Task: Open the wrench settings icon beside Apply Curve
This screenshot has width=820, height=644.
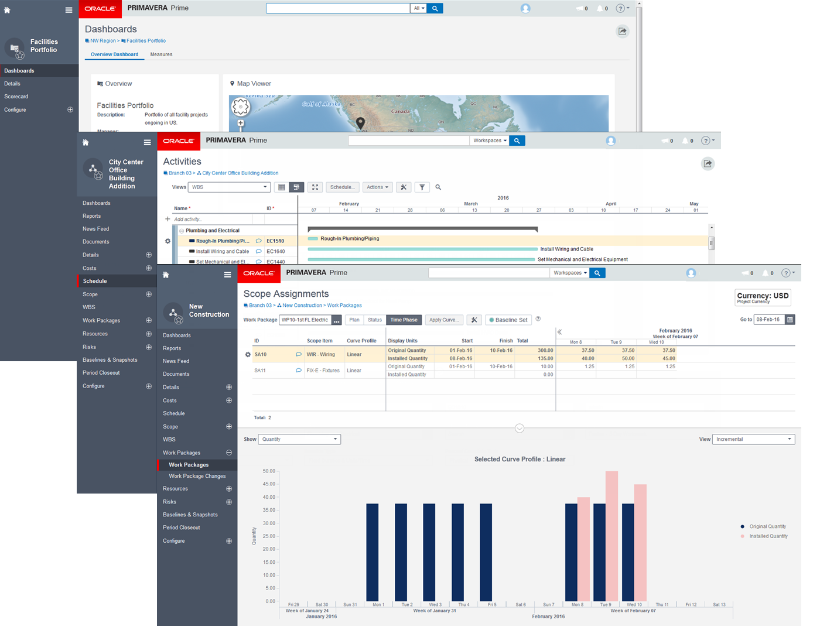Action: pos(474,320)
